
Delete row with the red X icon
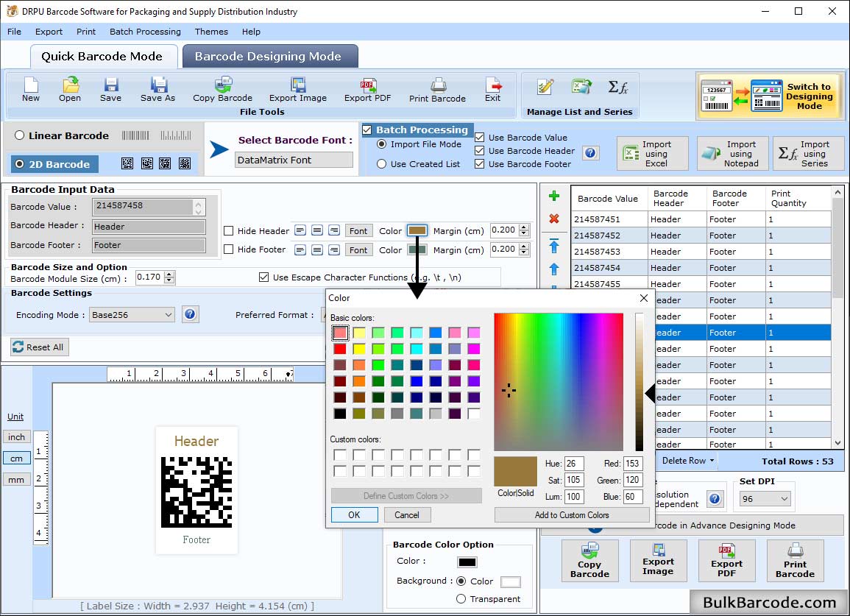tap(554, 219)
